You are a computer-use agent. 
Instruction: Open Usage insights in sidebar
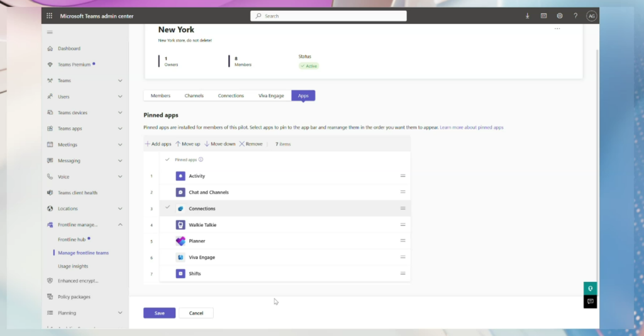(x=73, y=266)
